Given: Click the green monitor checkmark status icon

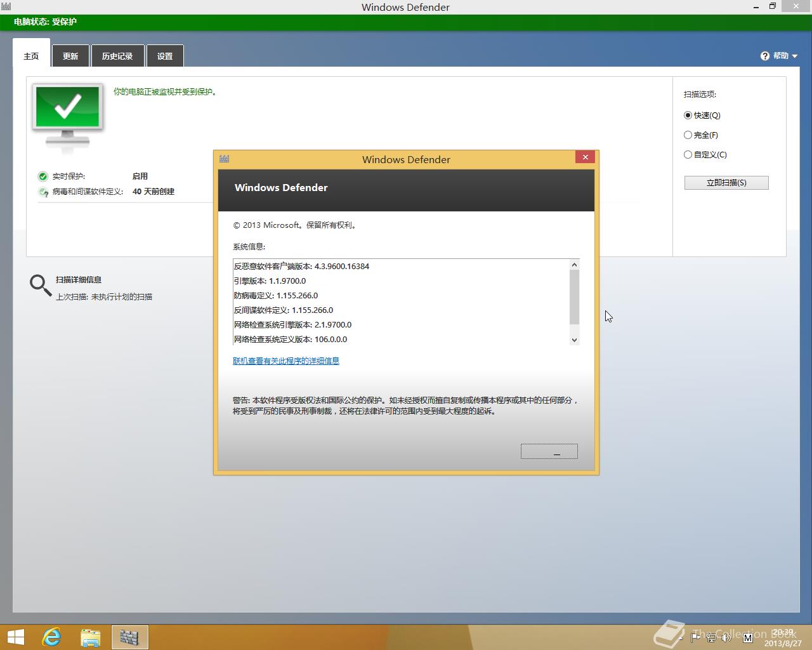Looking at the screenshot, I should point(67,117).
